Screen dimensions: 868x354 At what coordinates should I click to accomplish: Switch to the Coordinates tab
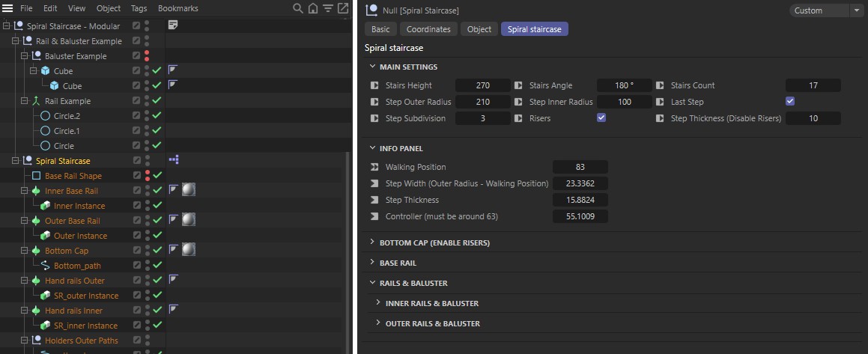point(428,29)
